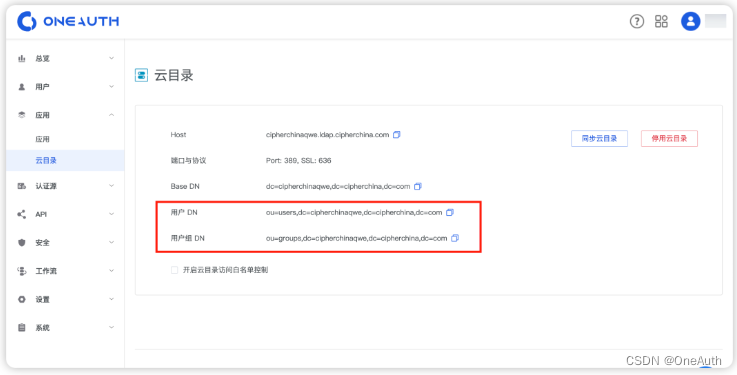Open the apps grid icon
The image size is (737, 375).
(661, 21)
